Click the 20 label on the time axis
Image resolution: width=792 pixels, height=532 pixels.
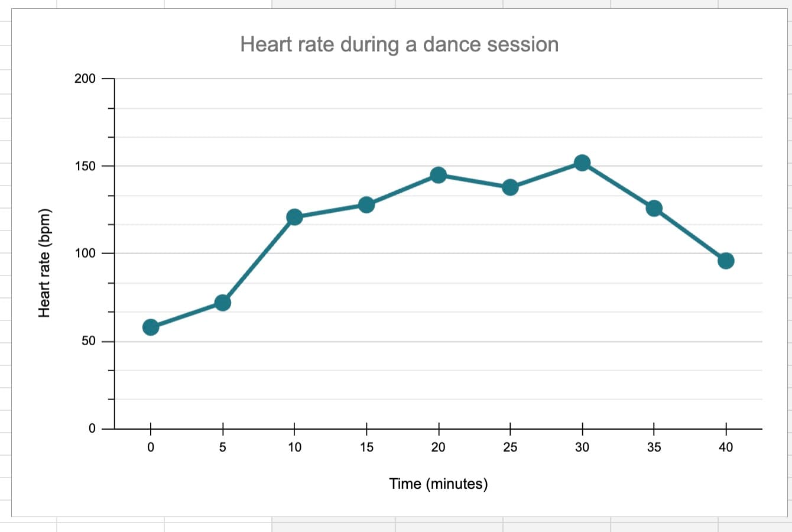(439, 447)
